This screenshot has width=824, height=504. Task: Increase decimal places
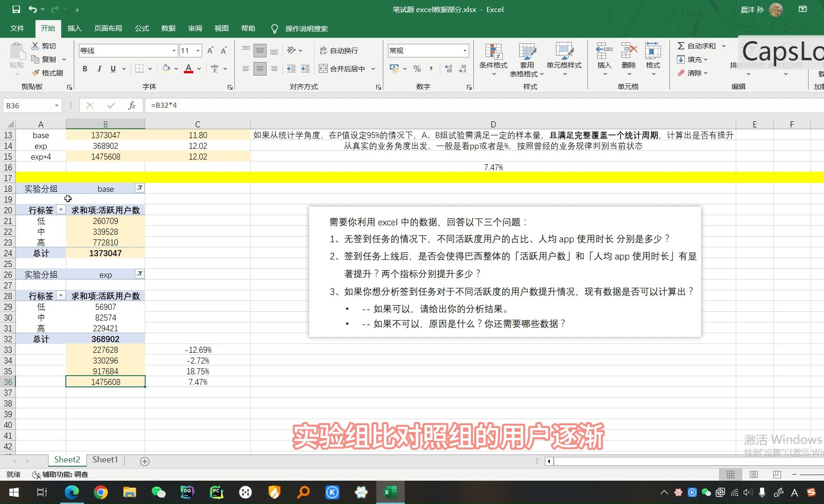pos(449,69)
